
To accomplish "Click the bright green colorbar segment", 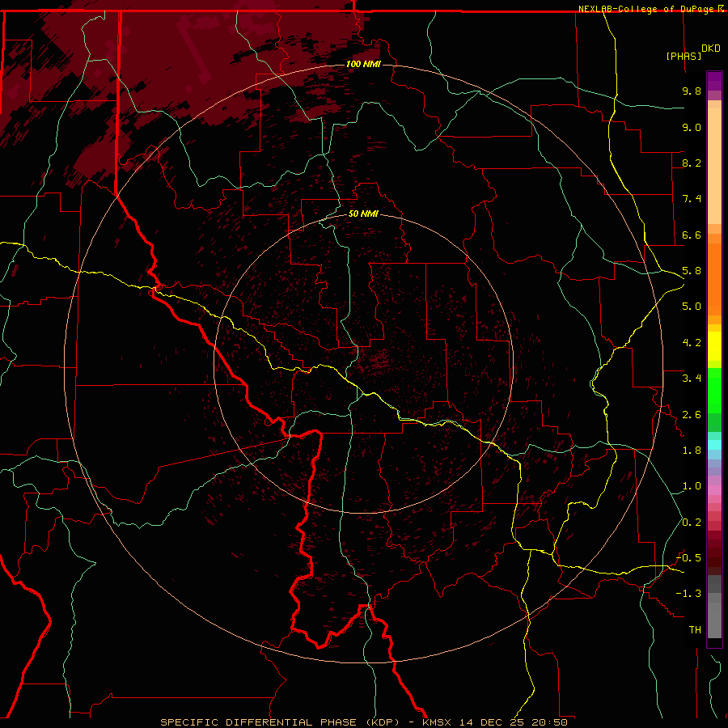I will (714, 390).
